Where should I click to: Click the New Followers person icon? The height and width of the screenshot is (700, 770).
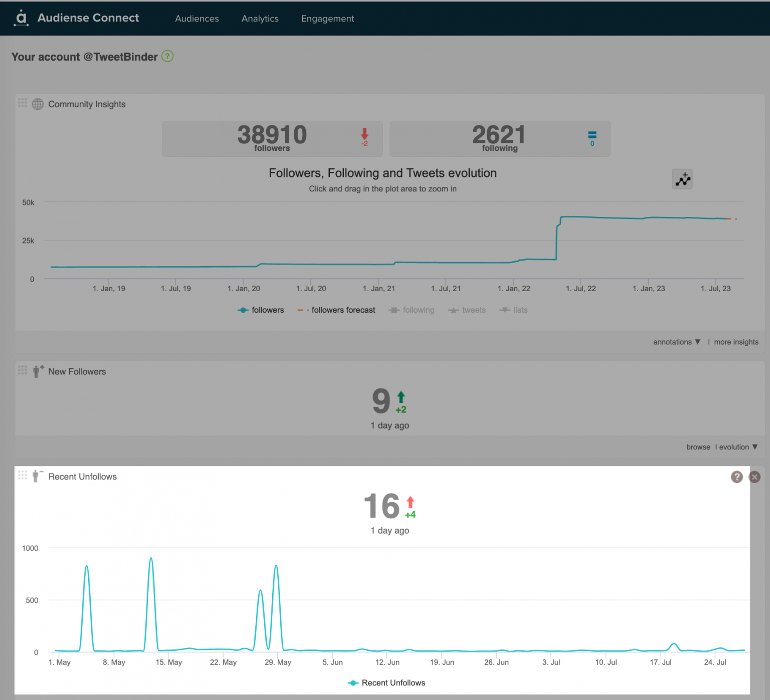point(38,371)
